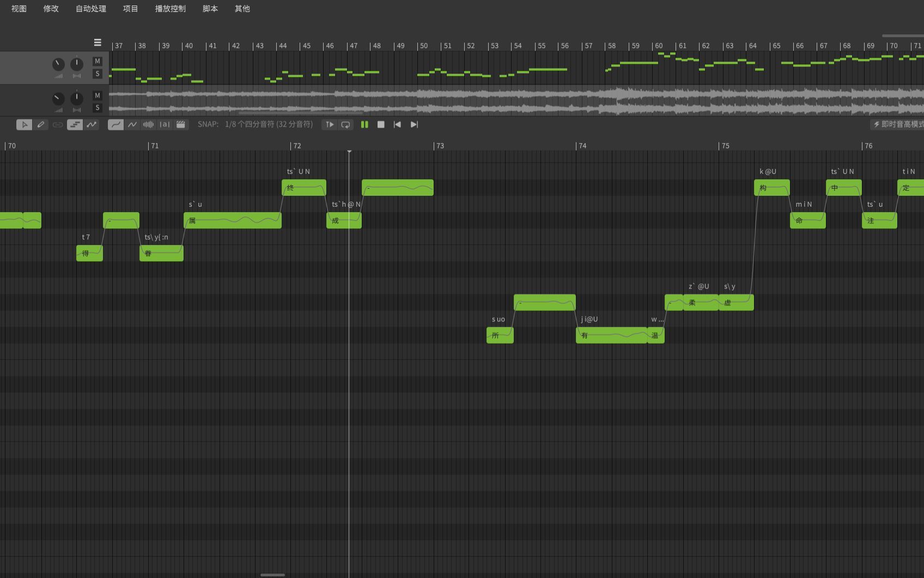The width and height of the screenshot is (924, 578).
Task: Click measure 75 in piano roll ruler
Action: [725, 146]
